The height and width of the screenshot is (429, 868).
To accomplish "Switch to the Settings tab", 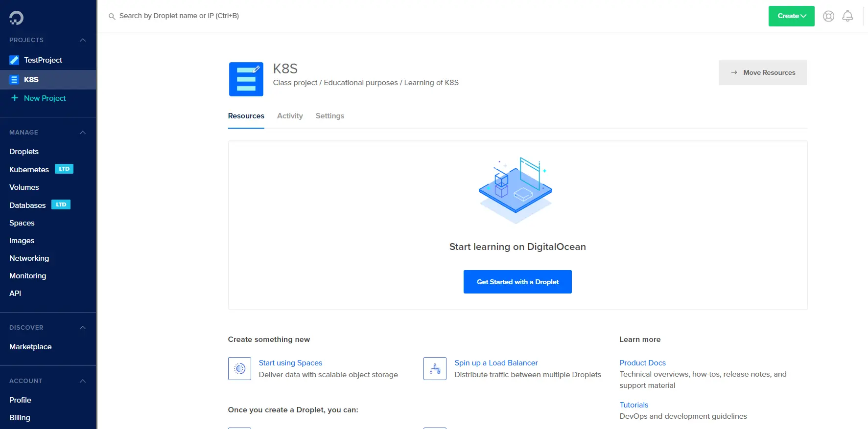I will point(330,116).
